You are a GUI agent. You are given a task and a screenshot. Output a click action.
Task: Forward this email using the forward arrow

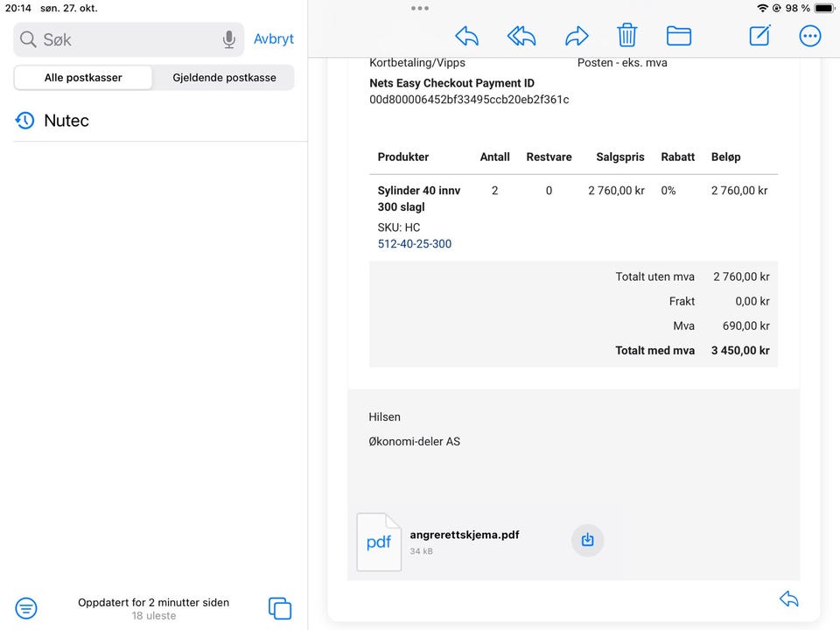(x=577, y=36)
